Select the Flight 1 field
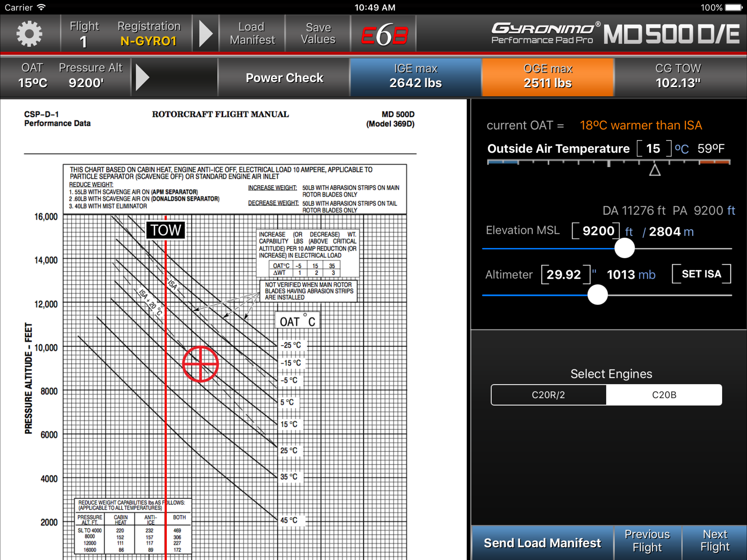747x560 pixels. coord(84,34)
